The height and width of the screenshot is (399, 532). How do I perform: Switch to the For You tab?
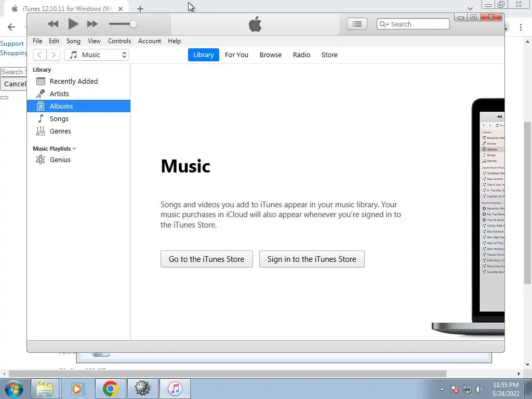pos(236,55)
